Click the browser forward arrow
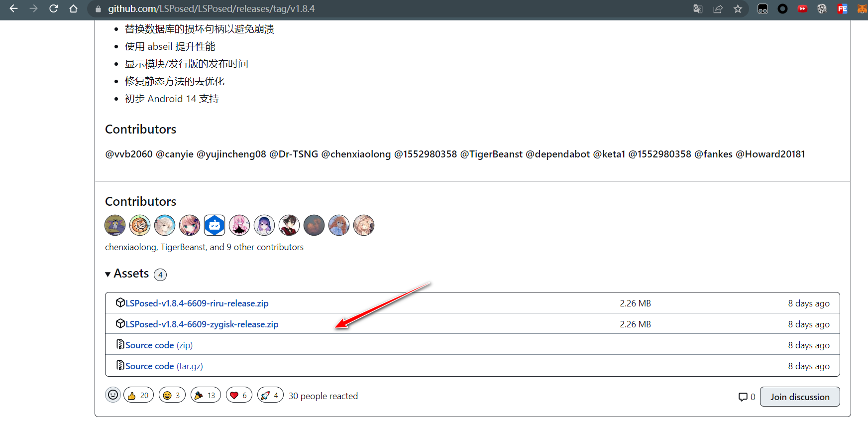The height and width of the screenshot is (431, 868). click(x=33, y=9)
